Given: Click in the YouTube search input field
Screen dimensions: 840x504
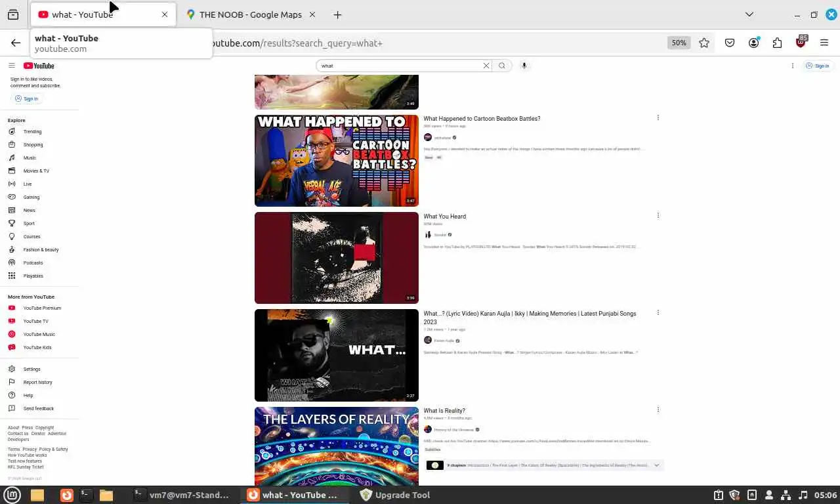Looking at the screenshot, I should (400, 66).
